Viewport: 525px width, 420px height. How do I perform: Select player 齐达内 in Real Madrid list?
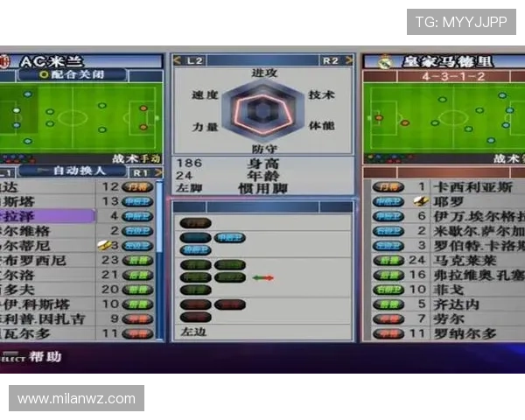tap(458, 304)
